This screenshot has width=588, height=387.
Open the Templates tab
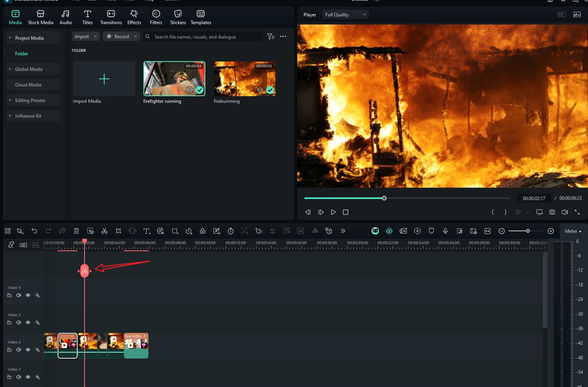[x=201, y=18]
